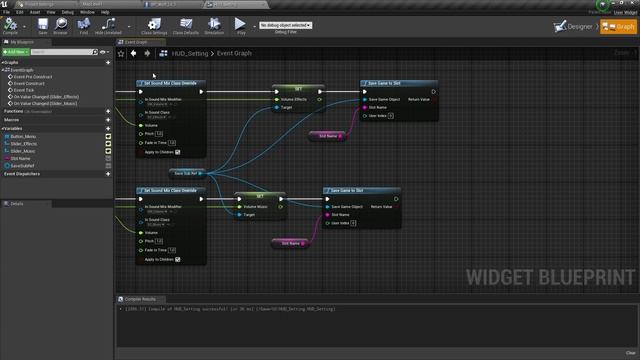Click the lower Slot Name variable node

(290, 243)
